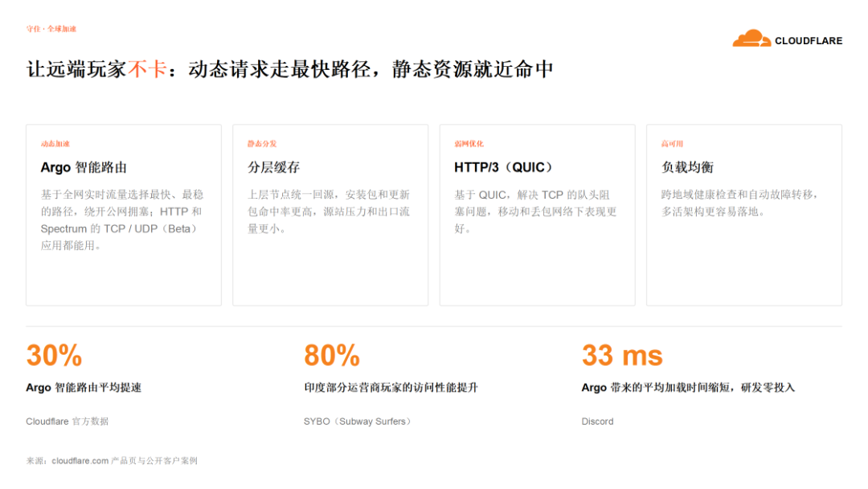868x489 pixels.
Task: Select the caption "Argo 智能路由平均提速"
Action: 84,388
